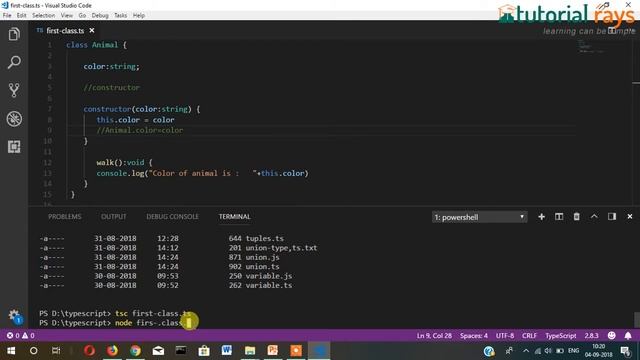Change encoding via UTF-8 status entry
The width and height of the screenshot is (640, 360).
click(505, 336)
